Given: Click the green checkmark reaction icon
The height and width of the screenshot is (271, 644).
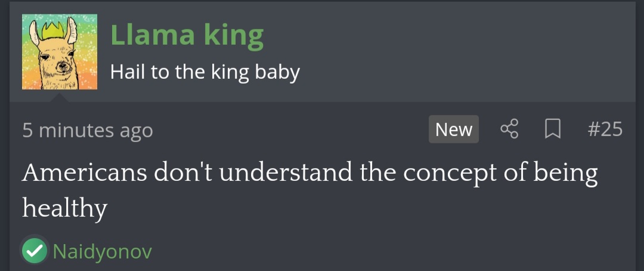Looking at the screenshot, I should 35,251.
